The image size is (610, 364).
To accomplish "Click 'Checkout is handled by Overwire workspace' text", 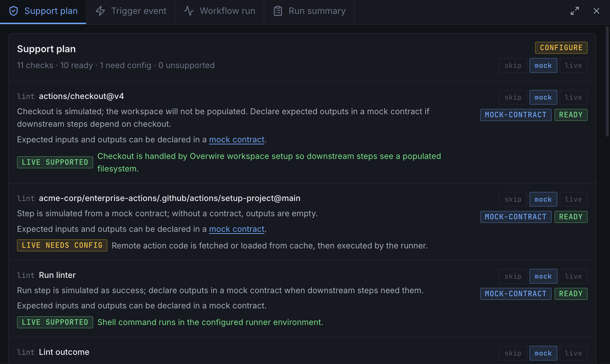I will (269, 162).
